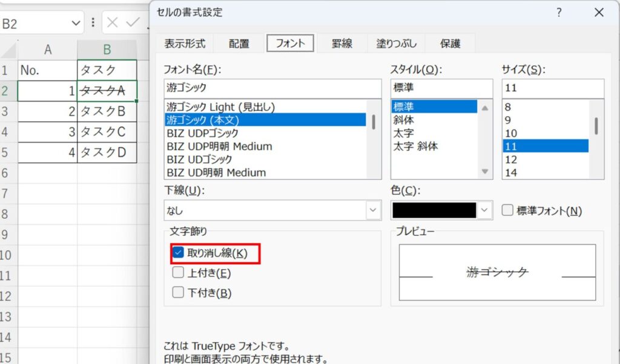Click the タスク header cell in B1
Screen dimensions: 620x364
point(107,70)
